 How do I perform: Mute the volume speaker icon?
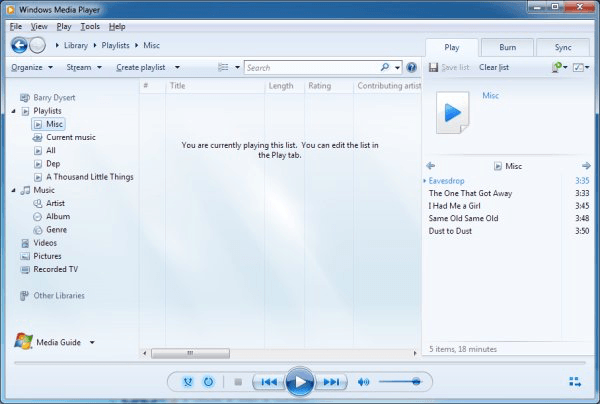tap(363, 382)
